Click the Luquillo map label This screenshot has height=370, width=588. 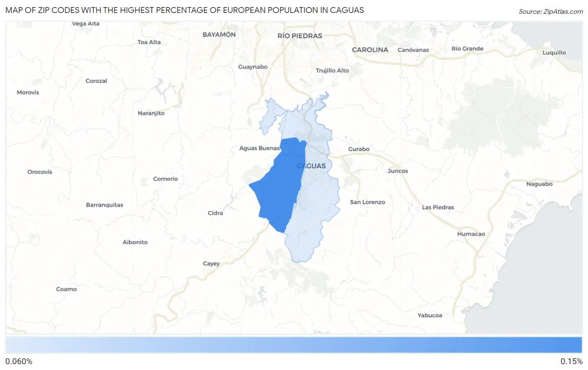554,53
